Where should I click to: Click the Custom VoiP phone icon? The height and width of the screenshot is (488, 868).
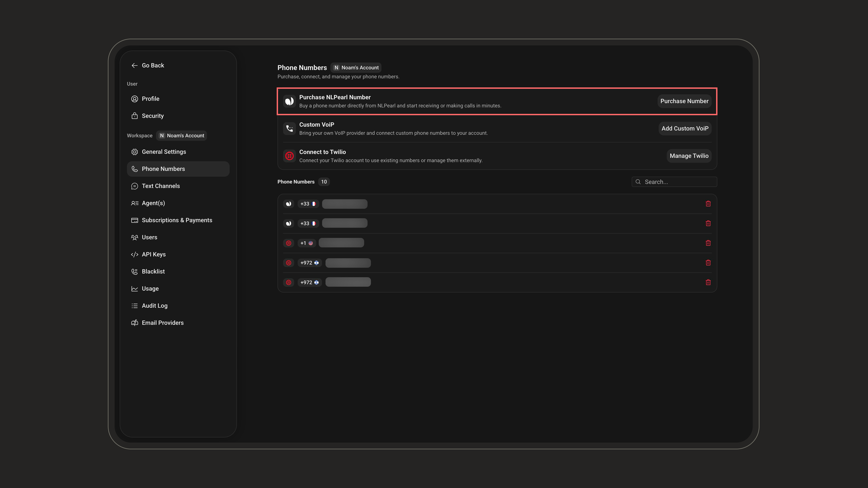coord(289,128)
